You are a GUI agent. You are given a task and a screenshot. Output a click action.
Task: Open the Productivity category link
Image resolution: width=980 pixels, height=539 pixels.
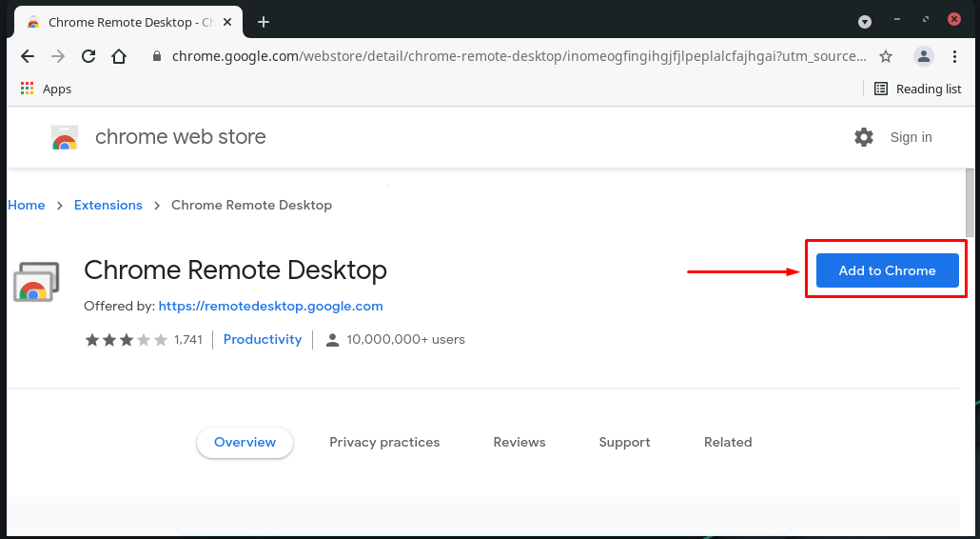[x=263, y=340]
